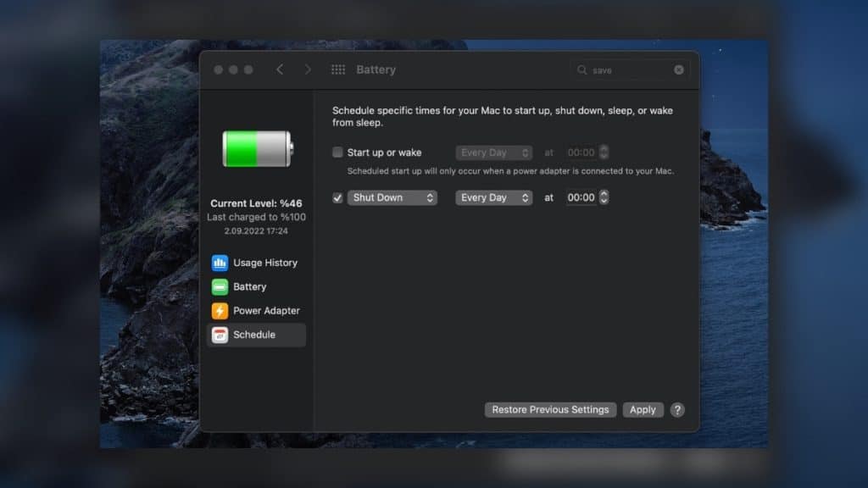
Task: Click the window close button
Action: tap(219, 69)
